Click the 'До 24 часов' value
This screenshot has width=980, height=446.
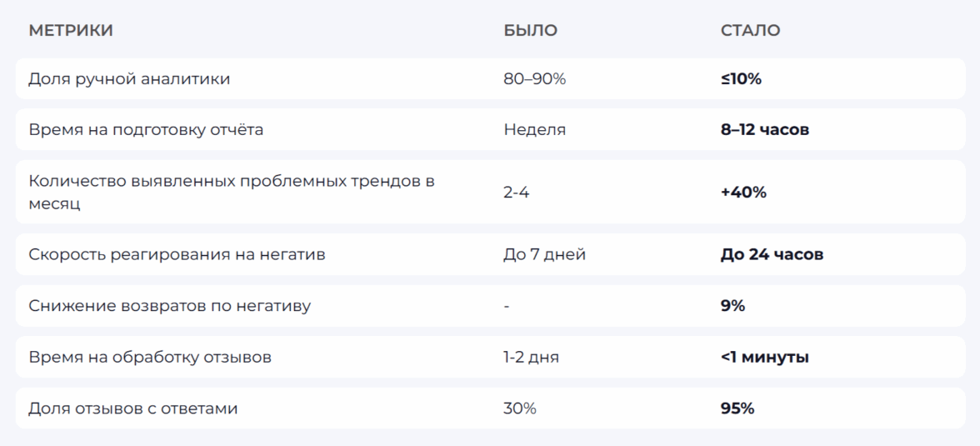coord(772,254)
